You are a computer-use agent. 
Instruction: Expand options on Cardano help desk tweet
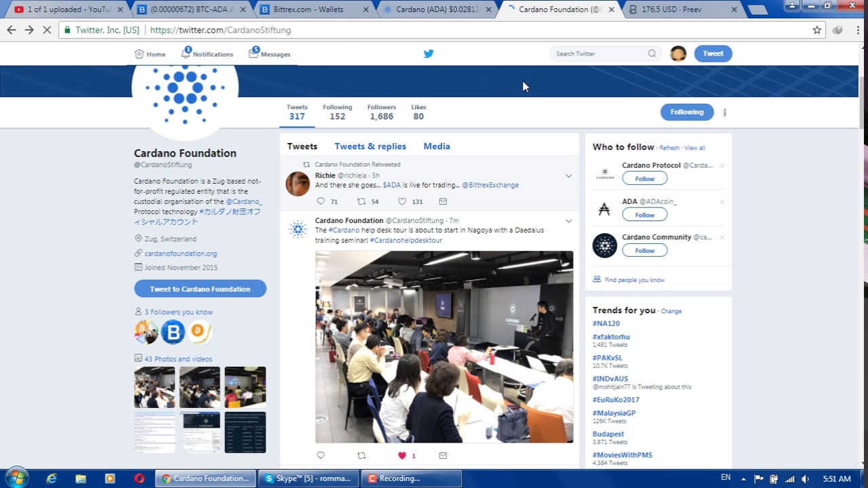click(568, 221)
